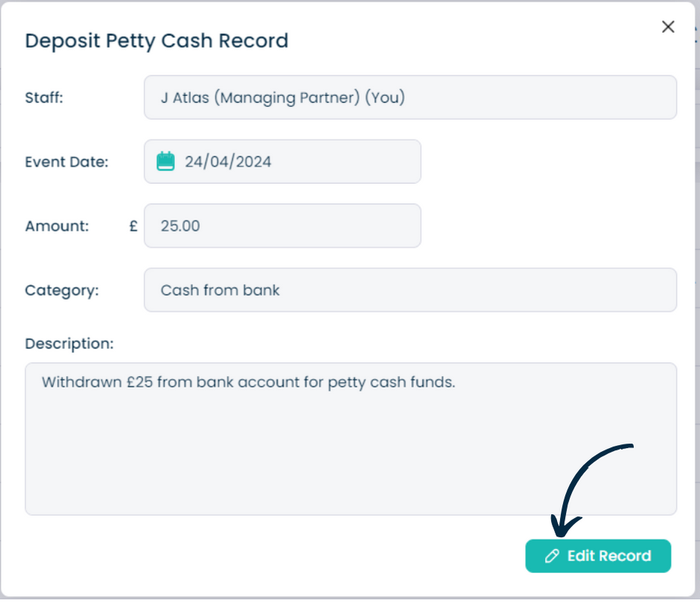Click the Event Date: label

click(x=67, y=161)
